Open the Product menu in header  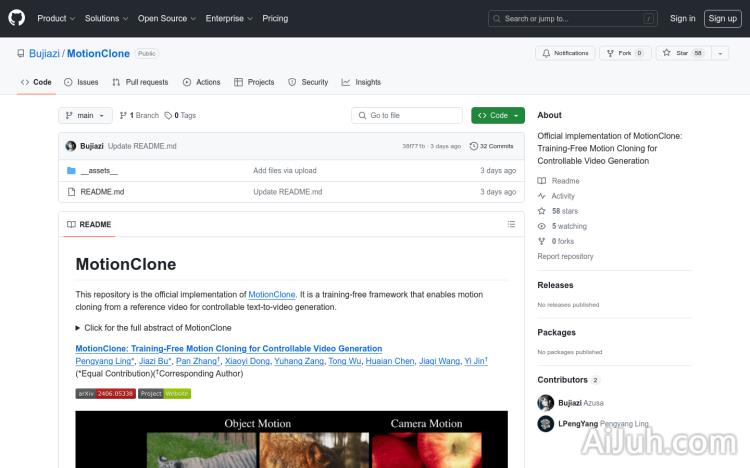55,18
